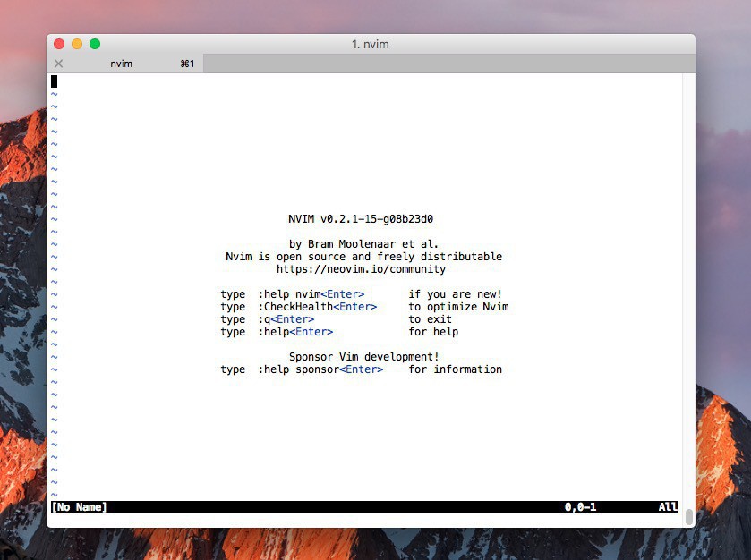Click the green zoom window button
Viewport: 751px width, 560px height.
tap(95, 44)
